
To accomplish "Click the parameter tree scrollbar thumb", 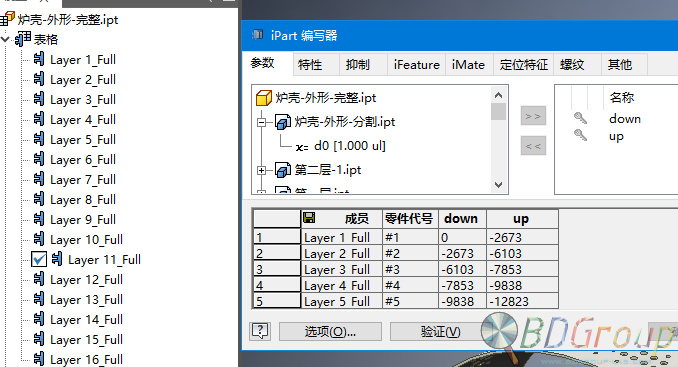I will coord(499,112).
